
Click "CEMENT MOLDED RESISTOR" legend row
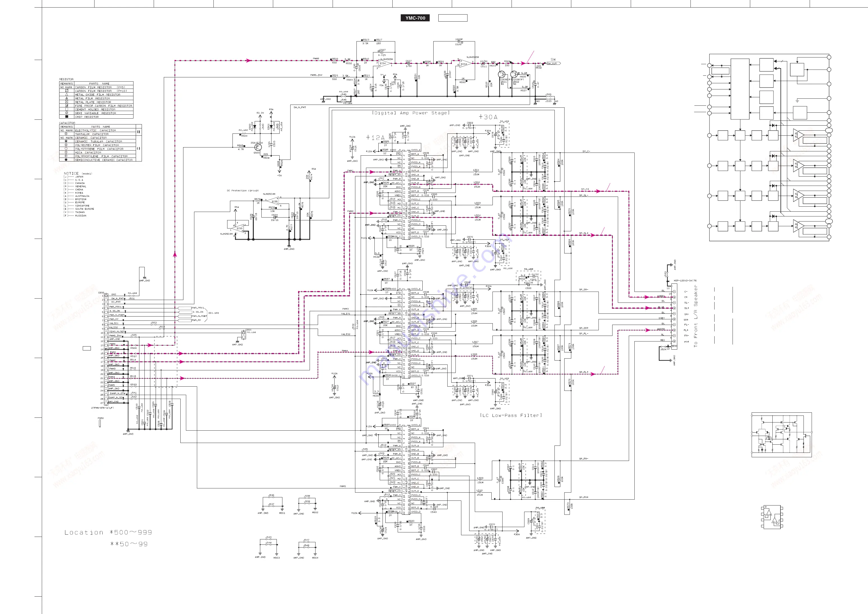coord(96,109)
